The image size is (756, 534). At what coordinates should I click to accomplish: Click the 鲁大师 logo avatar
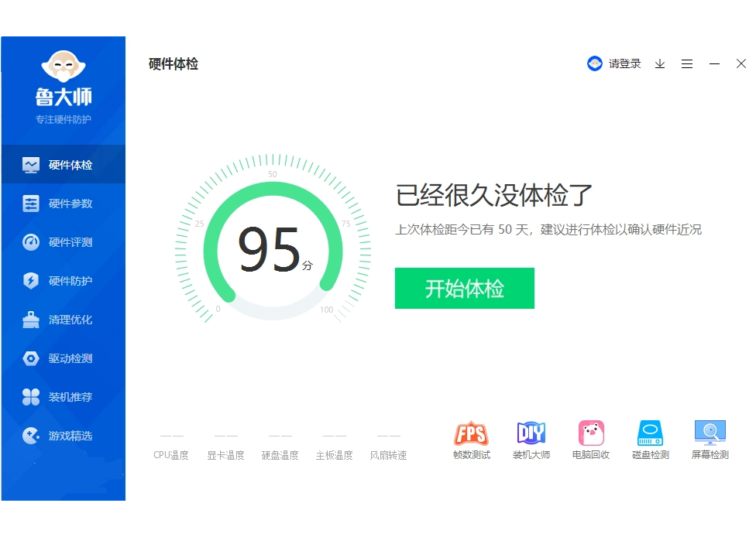64,66
